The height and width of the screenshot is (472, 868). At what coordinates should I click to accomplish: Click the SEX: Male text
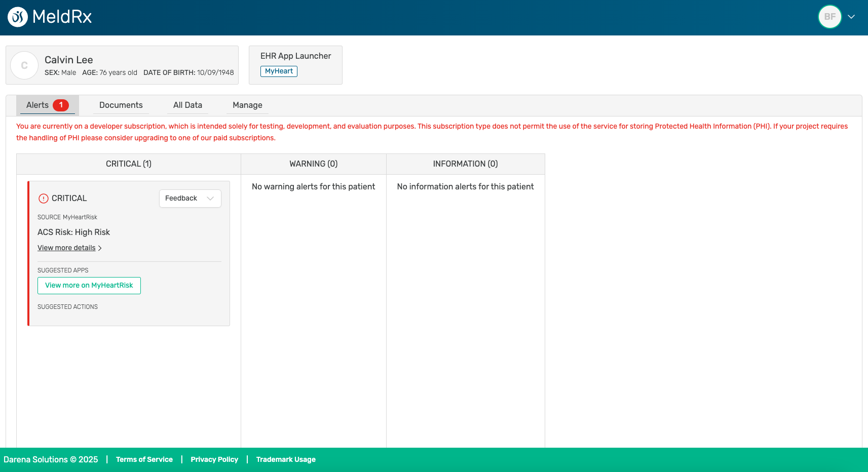click(60, 72)
